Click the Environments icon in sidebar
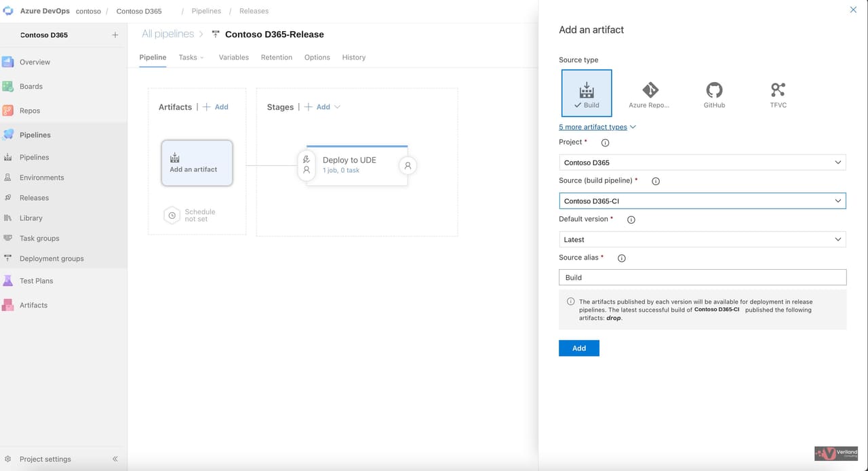Screen dimensions: 868x471 coord(8,178)
